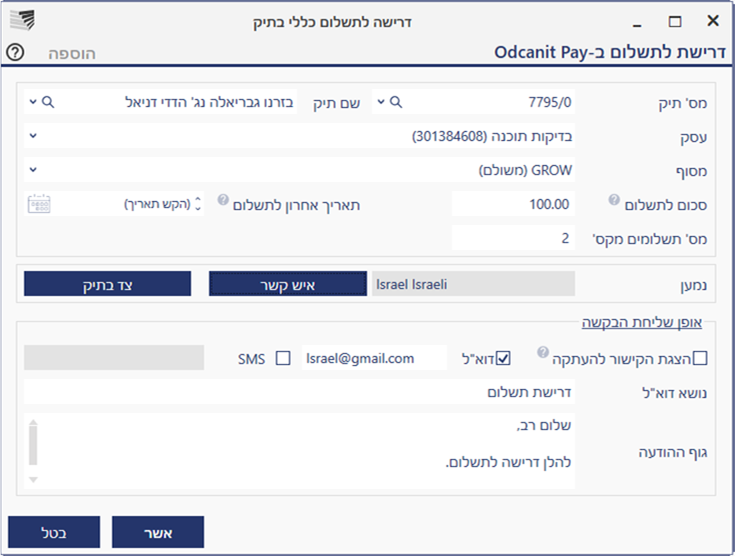Screen dimensions: 735x556
Task: Open the עסק business dropdown
Action: tap(33, 136)
